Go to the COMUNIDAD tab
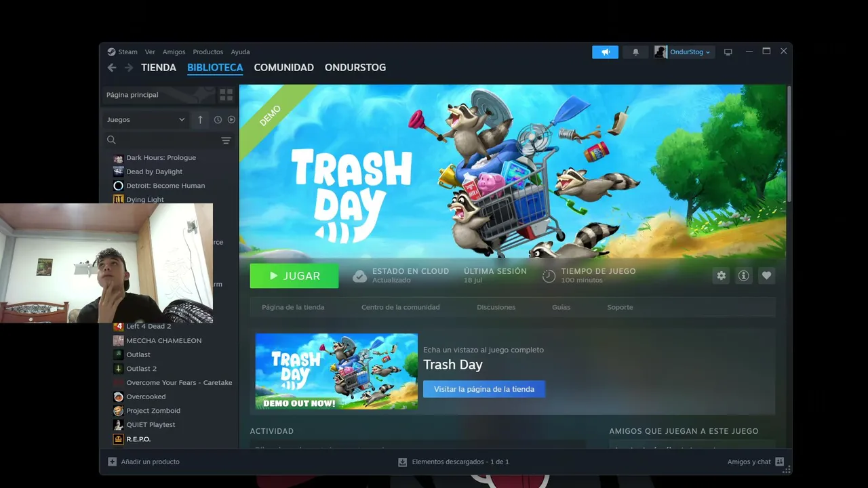This screenshot has width=868, height=488. pos(283,68)
